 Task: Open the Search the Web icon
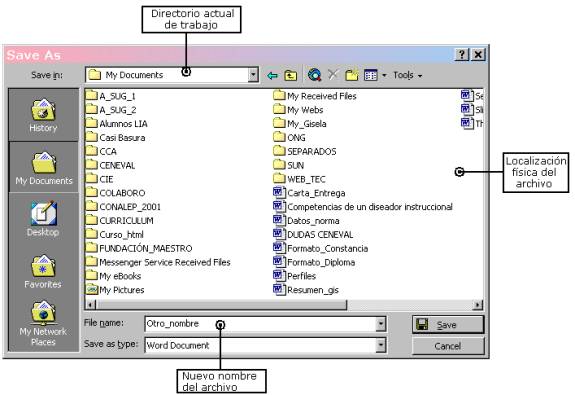tap(314, 75)
